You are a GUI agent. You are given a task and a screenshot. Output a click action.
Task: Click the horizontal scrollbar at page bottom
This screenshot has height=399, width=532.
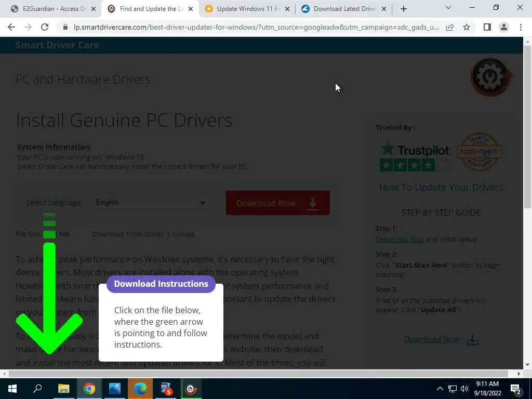pos(258,374)
